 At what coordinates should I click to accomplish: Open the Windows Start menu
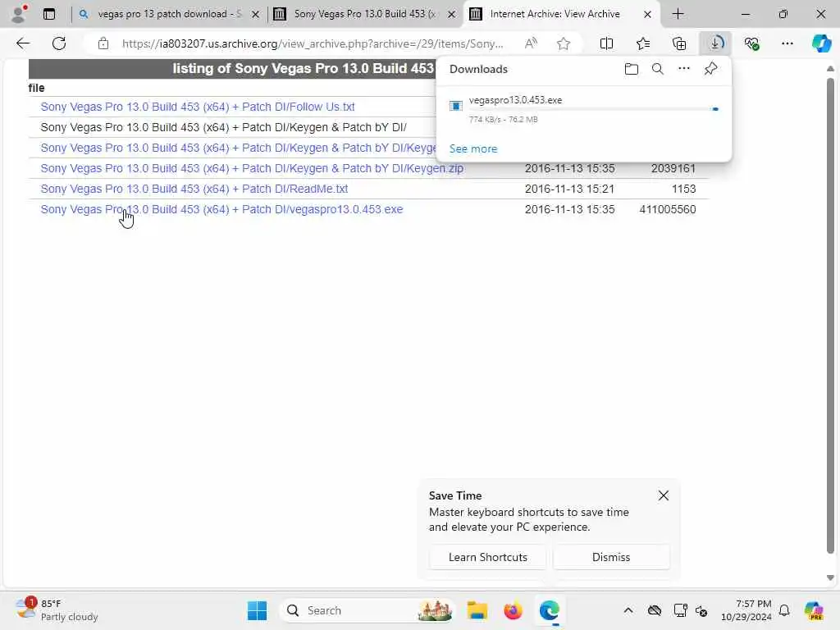click(x=257, y=610)
